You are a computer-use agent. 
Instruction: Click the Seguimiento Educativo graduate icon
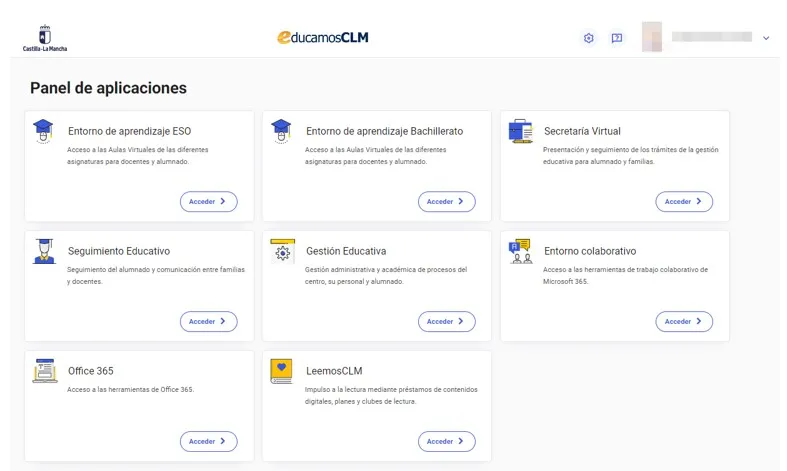click(44, 251)
